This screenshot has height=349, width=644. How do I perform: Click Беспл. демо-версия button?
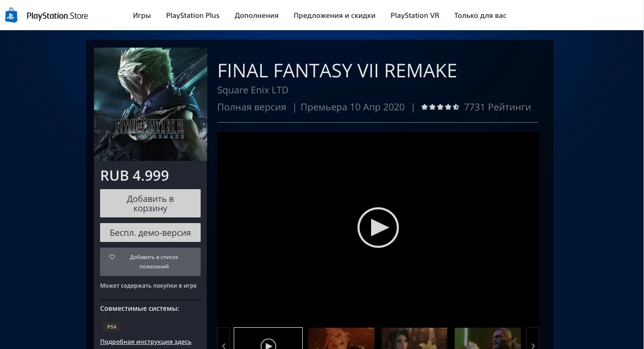pos(150,233)
